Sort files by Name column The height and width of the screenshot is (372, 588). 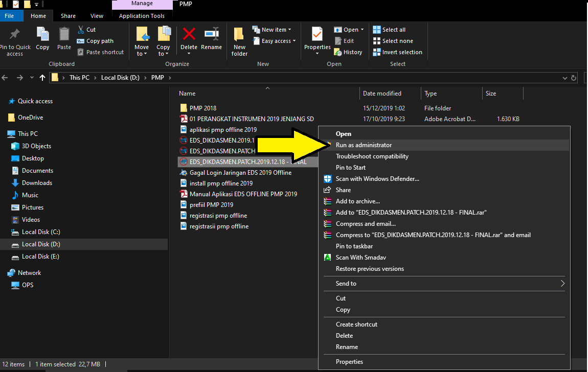(187, 94)
